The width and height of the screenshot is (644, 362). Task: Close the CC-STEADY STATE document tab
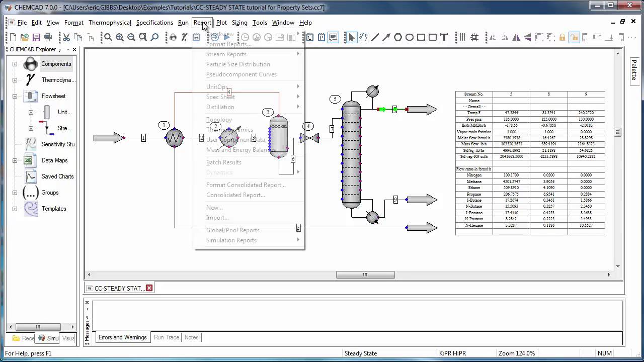click(149, 288)
